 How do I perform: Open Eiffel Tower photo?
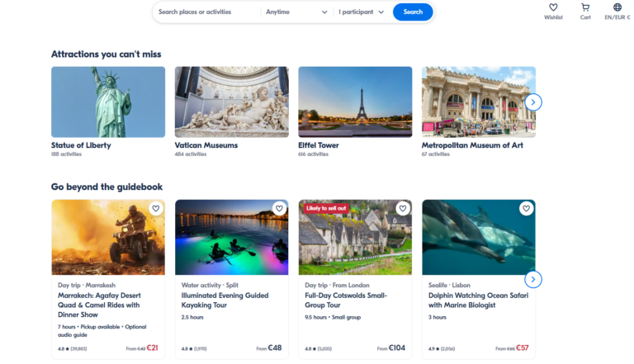coord(355,102)
